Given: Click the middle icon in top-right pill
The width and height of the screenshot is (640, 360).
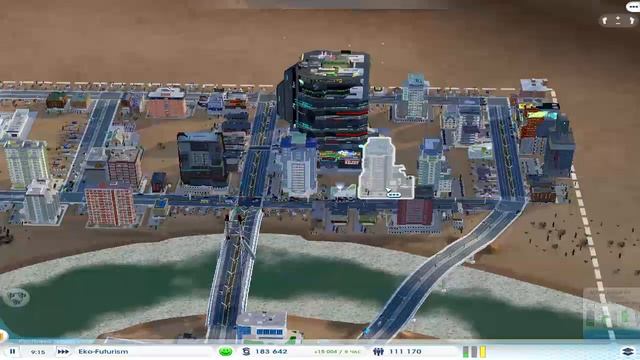Looking at the screenshot, I should point(618,20).
